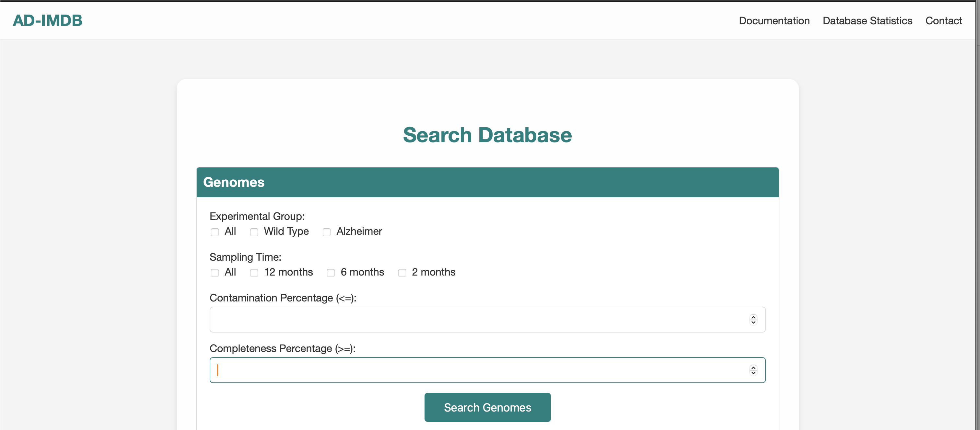The width and height of the screenshot is (980, 430).
Task: Check the 6 months sampling option
Action: (x=331, y=273)
